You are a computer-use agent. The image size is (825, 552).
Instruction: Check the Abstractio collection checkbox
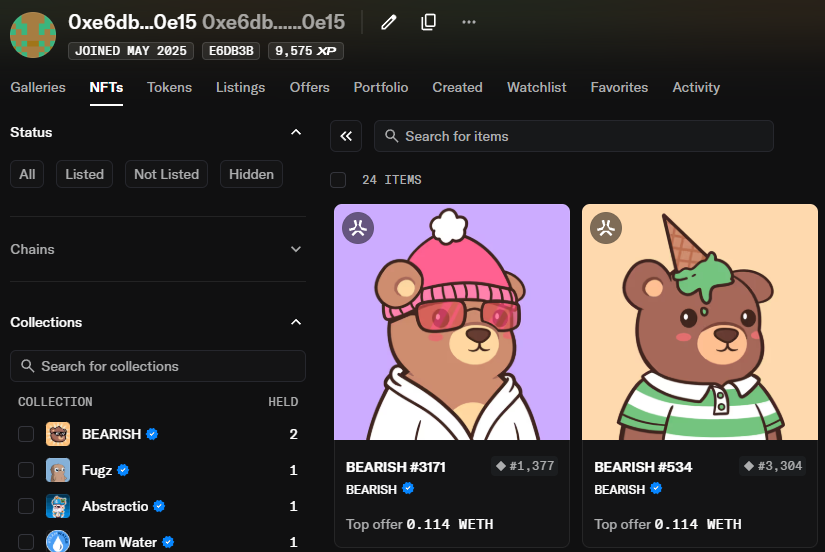[x=26, y=506]
